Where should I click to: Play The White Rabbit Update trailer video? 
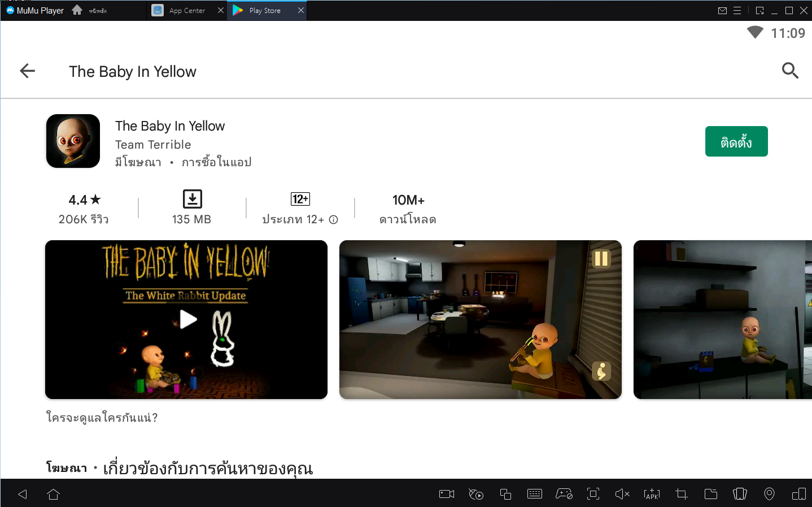(x=187, y=320)
